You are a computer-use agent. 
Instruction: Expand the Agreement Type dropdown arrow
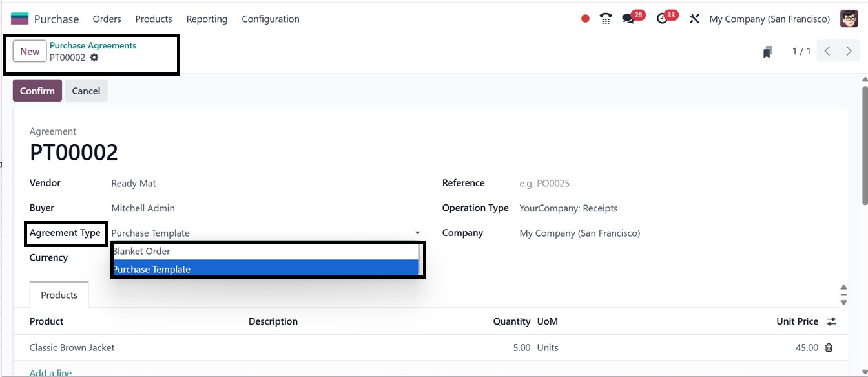pyautogui.click(x=417, y=233)
